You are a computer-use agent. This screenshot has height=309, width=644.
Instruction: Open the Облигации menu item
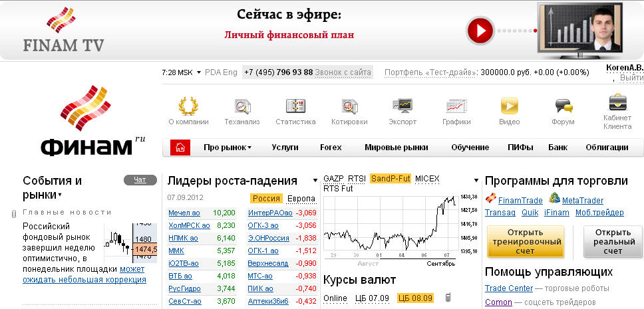(607, 148)
